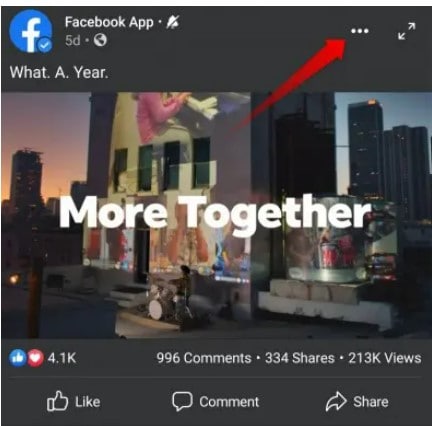Expand the video to fullscreen
432x426 pixels.
[x=407, y=31]
